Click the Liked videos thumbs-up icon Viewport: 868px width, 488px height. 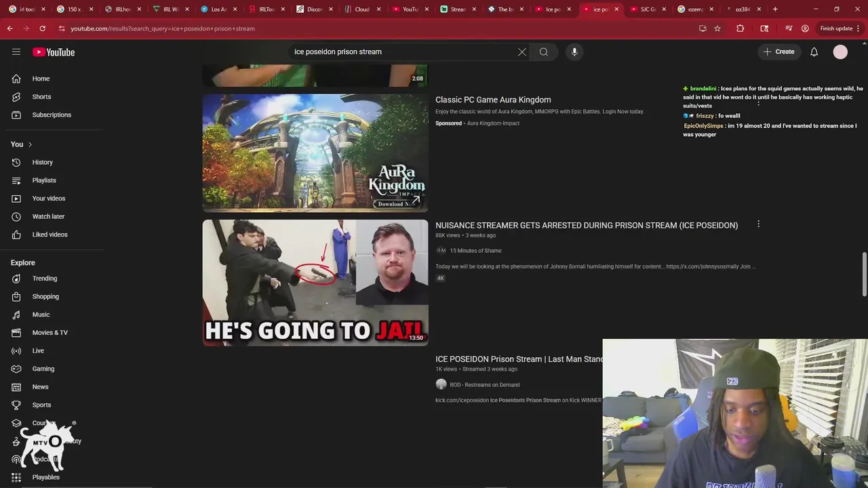16,235
